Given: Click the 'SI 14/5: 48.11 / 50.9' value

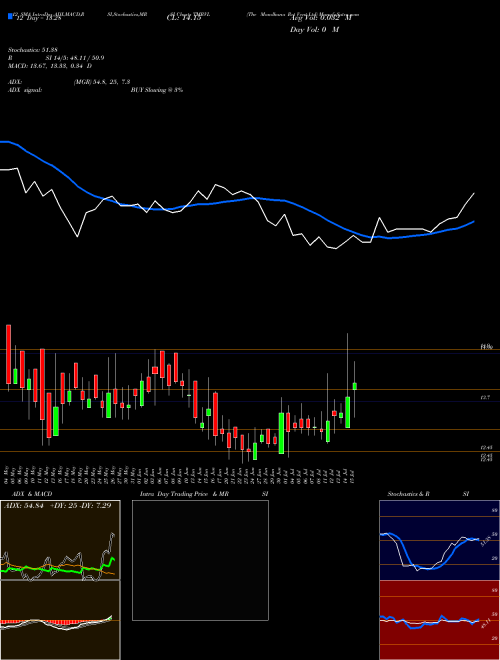Looking at the screenshot, I should [x=75, y=58].
